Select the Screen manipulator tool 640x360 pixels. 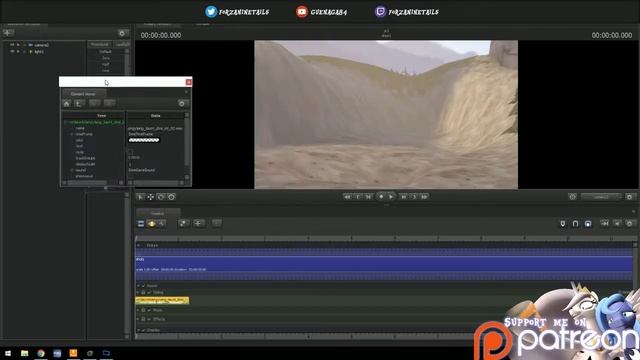click(171, 197)
